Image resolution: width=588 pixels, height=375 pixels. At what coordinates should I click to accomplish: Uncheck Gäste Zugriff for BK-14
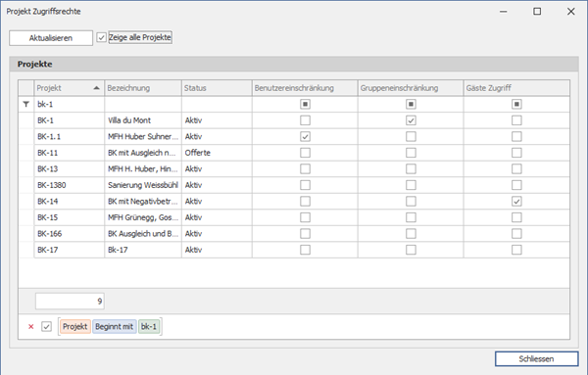516,201
